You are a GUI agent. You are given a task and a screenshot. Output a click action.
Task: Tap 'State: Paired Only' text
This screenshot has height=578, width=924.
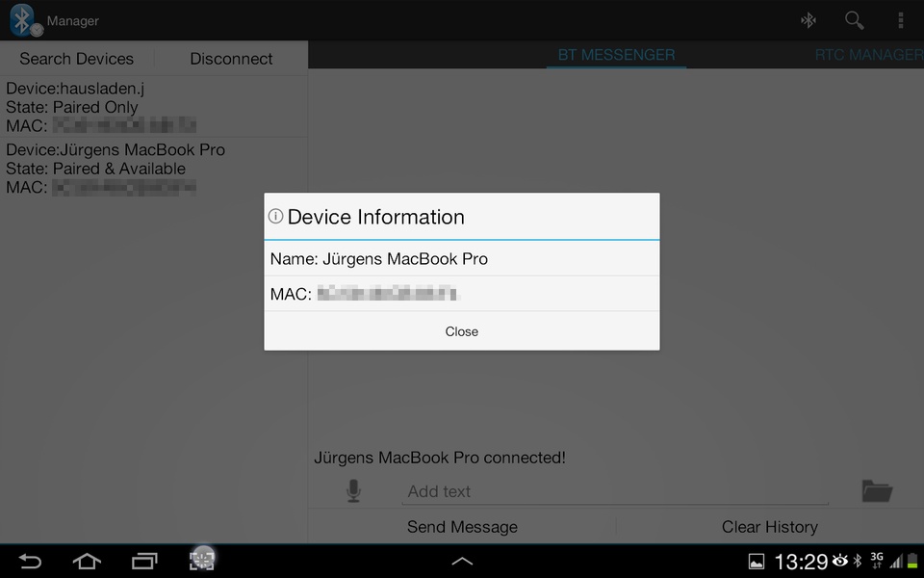[x=72, y=107]
